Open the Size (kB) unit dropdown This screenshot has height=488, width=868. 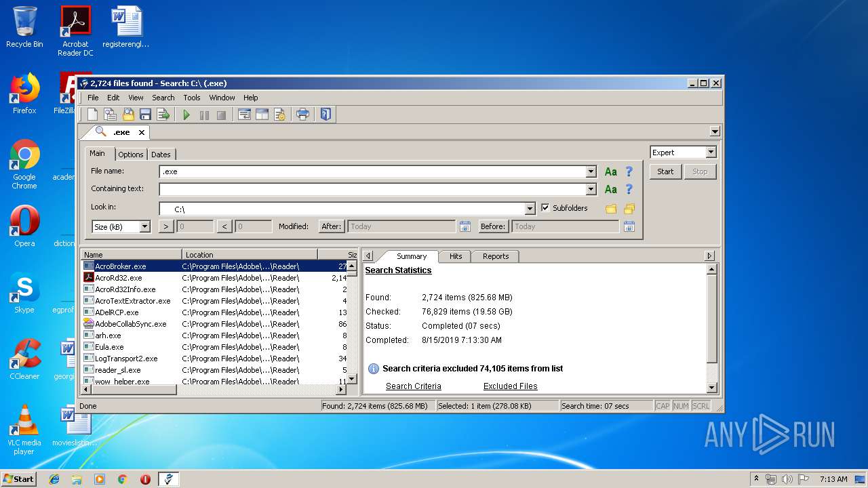[x=145, y=227]
